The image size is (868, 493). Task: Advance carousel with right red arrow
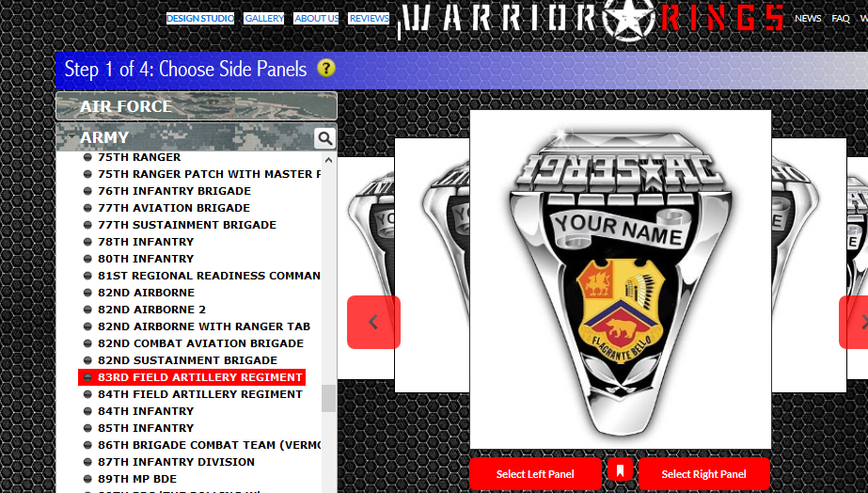(x=856, y=322)
